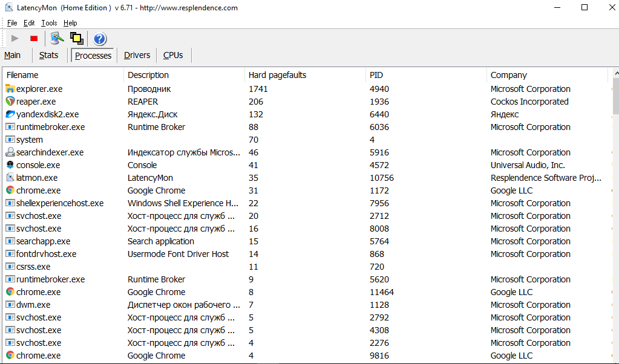619x364 pixels.
Task: Open the options tool icon with hammer
Action: coord(57,38)
